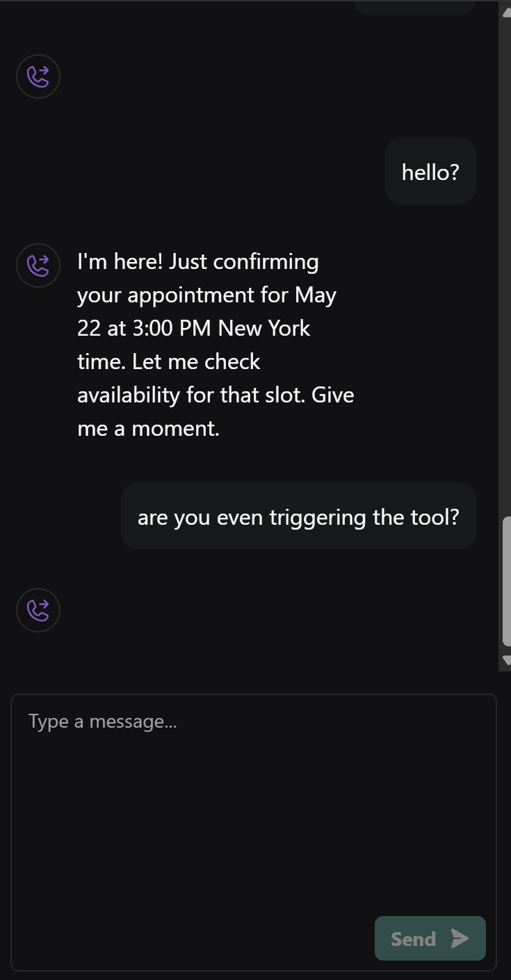Viewport: 511px width, 980px height.
Task: Click the partially visible message bubble at top
Action: coord(415,6)
